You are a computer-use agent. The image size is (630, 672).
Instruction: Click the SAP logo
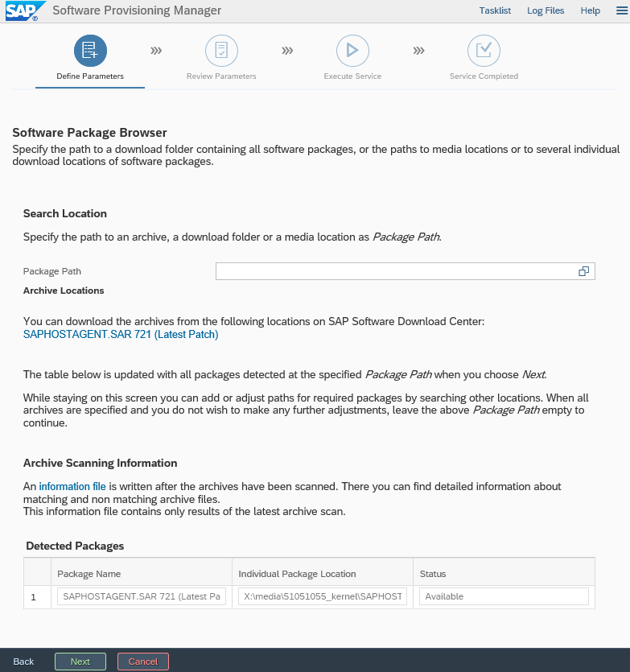[24, 10]
